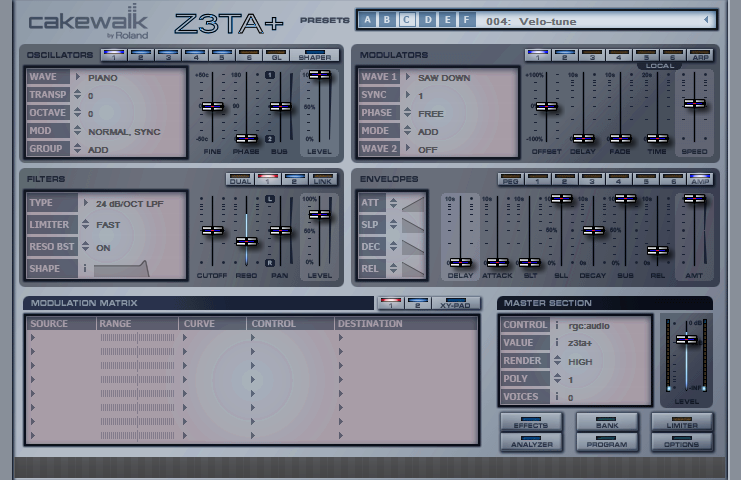
Task: Click the modulator SPEED slider handle
Action: click(x=694, y=104)
